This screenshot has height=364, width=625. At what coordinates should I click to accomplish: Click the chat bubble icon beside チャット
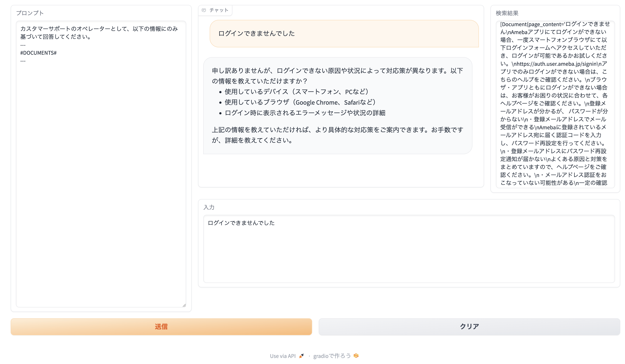204,10
